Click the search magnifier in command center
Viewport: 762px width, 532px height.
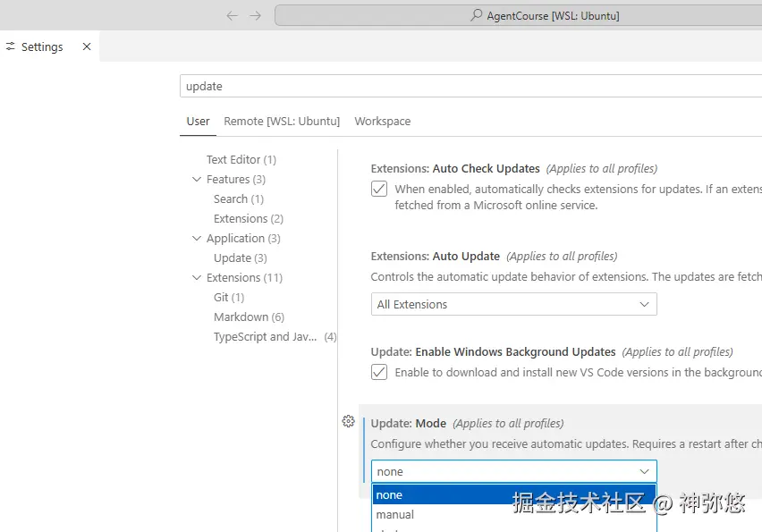[476, 15]
